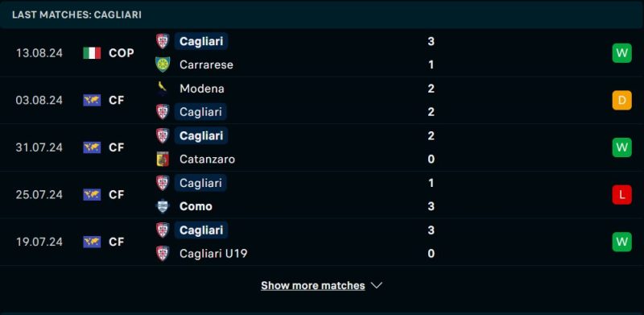Viewport: 644px width, 315px height.
Task: Click the Catanzaro team crest icon
Action: point(163,160)
